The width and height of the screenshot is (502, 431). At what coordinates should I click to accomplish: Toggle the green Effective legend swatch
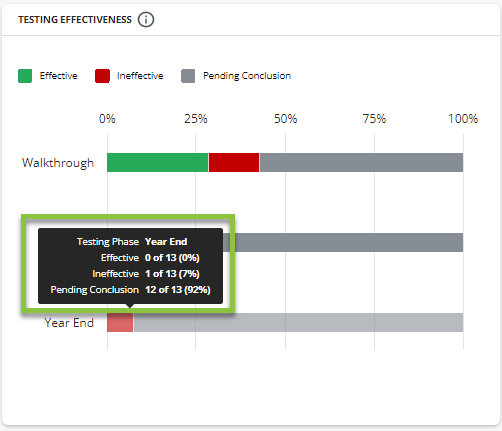click(x=25, y=76)
